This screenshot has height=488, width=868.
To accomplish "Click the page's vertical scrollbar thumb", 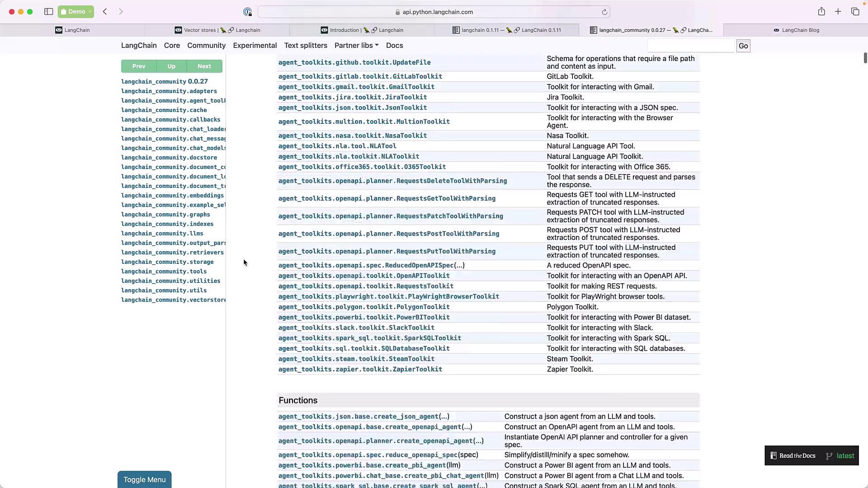I will tap(865, 58).
